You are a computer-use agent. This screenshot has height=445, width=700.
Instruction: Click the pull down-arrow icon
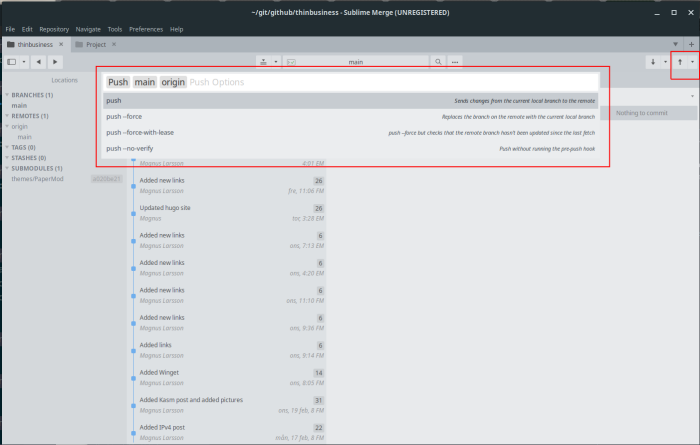pos(653,62)
